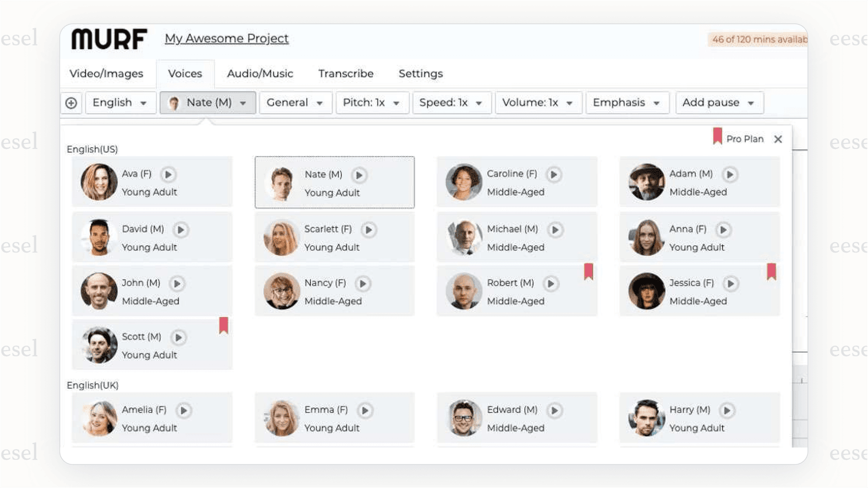Play preview of Emma (F) voice
The height and width of the screenshot is (488, 868).
point(365,411)
